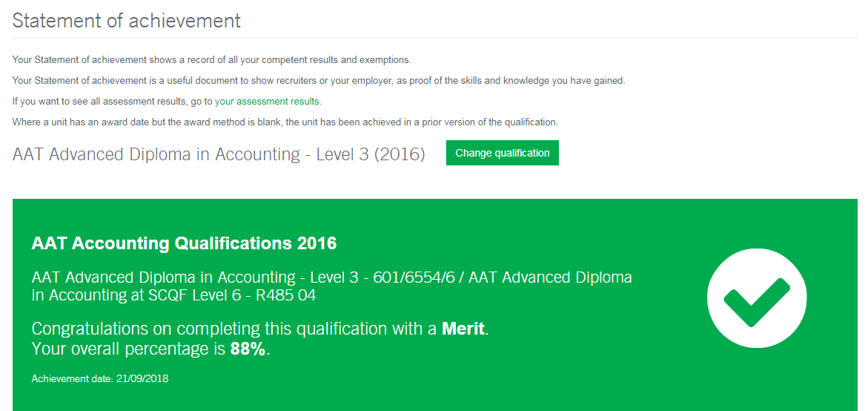Click the 'AAT Accounting Qualifications 2016' banner title

184,243
